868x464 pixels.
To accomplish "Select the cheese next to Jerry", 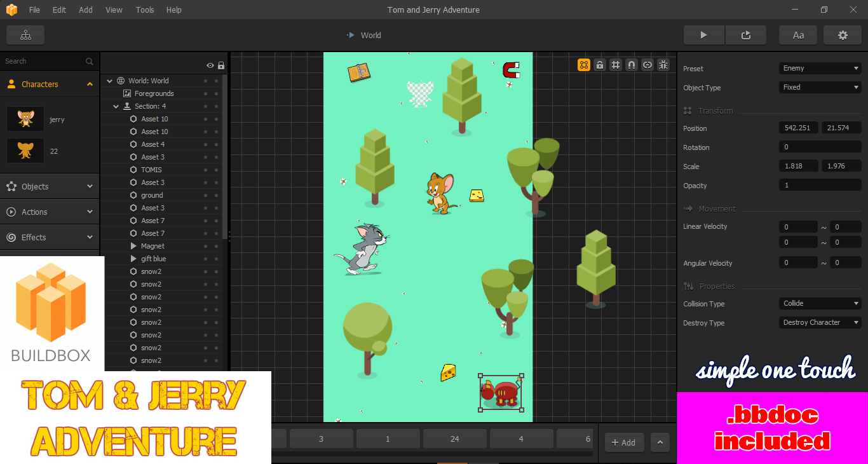I will point(477,195).
